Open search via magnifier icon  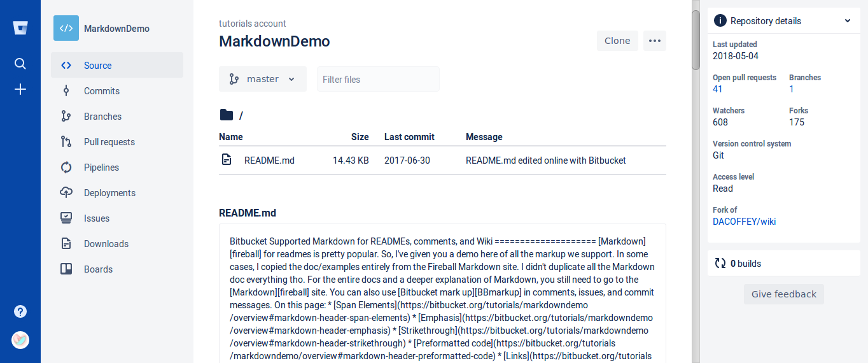click(20, 64)
